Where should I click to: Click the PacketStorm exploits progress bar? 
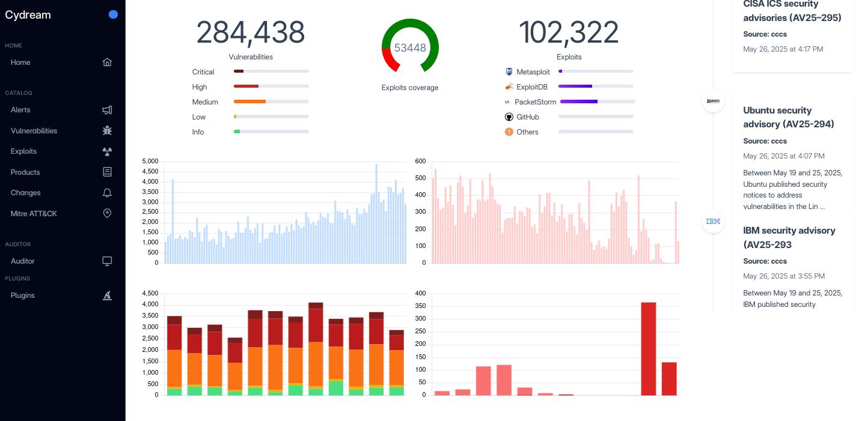click(x=597, y=101)
